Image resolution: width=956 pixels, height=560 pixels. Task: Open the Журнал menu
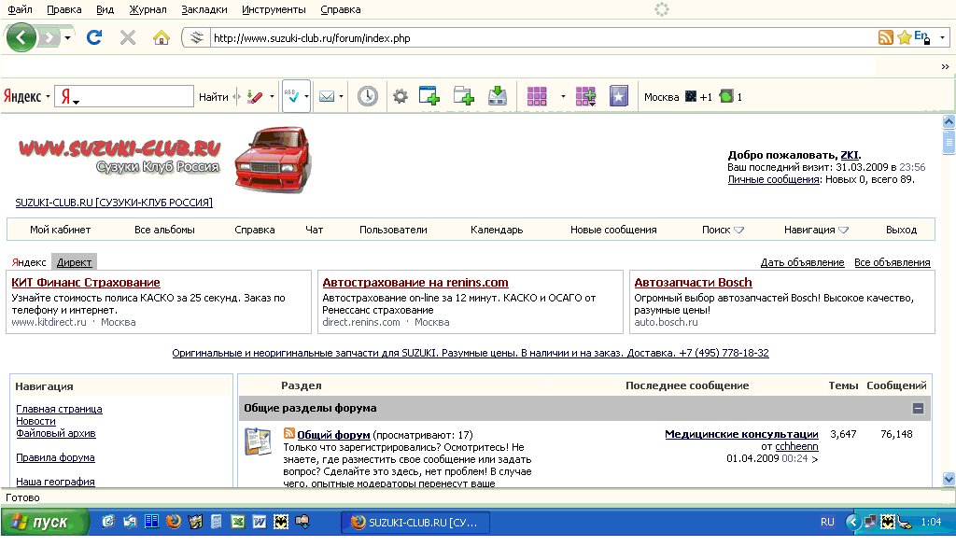click(x=148, y=9)
